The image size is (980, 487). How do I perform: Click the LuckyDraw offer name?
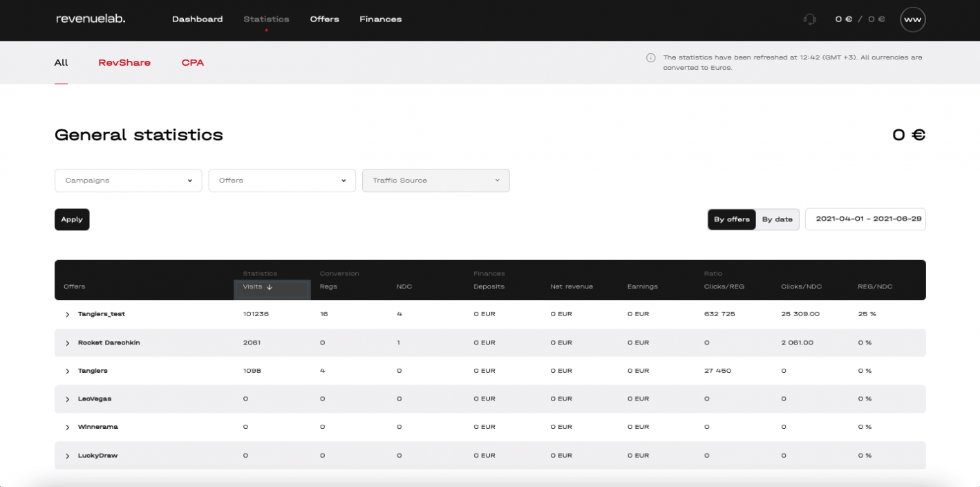[98, 456]
